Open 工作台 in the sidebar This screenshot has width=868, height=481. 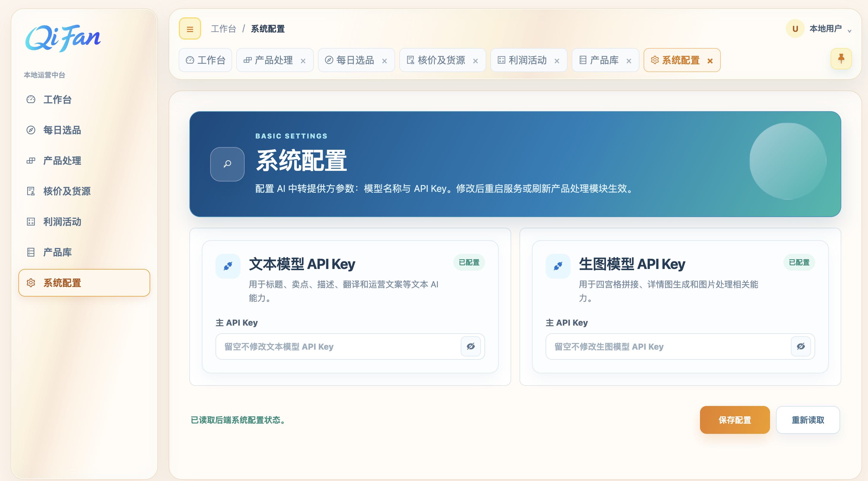point(84,100)
